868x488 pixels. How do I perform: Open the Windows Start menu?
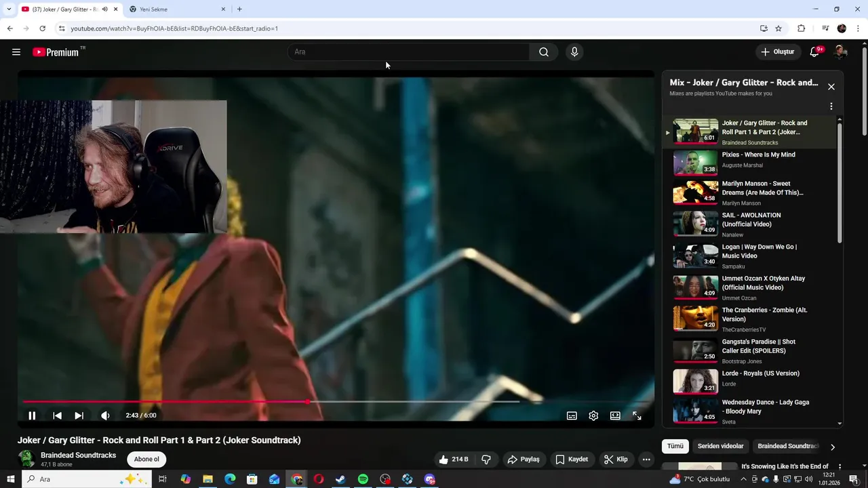(x=11, y=479)
